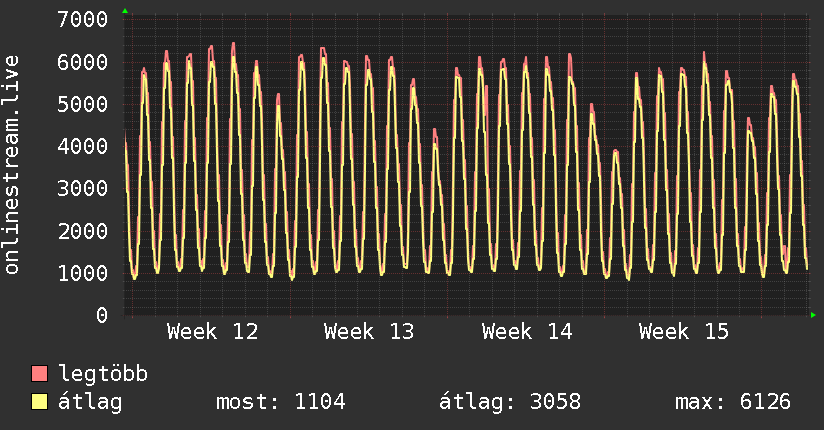Click the green arrow atop the y-axis
The height and width of the screenshot is (430, 824).
125,11
